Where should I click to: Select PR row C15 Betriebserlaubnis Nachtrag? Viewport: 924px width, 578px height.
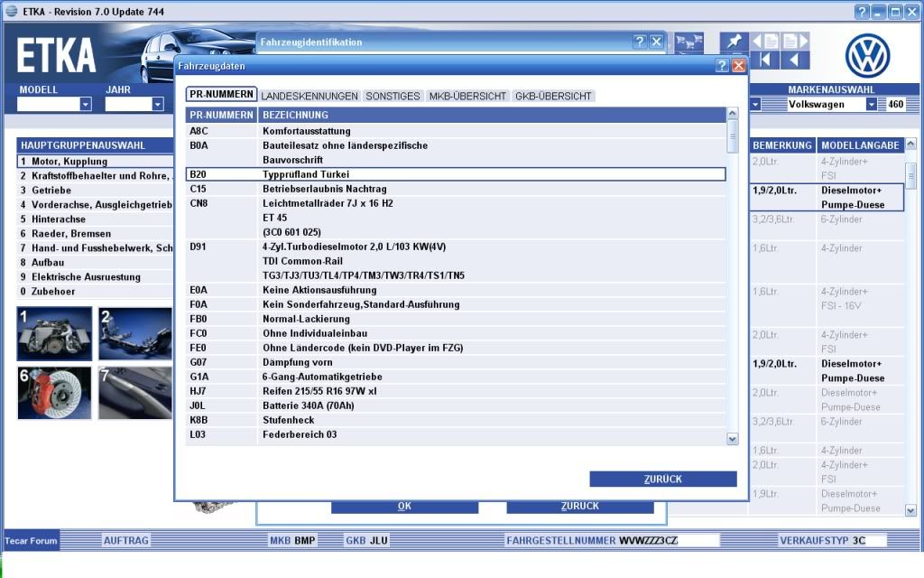pos(456,189)
